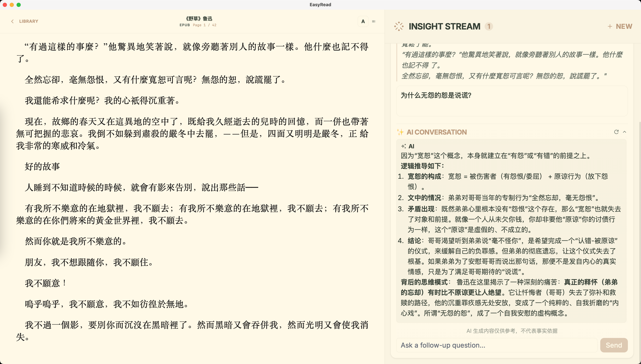Click the heading '好的故事'
641x364 pixels.
click(x=42, y=166)
